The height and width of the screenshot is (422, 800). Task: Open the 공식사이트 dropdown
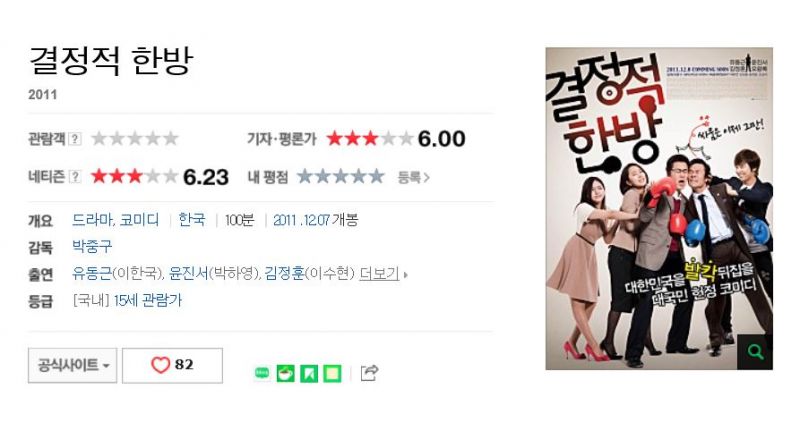click(x=72, y=365)
